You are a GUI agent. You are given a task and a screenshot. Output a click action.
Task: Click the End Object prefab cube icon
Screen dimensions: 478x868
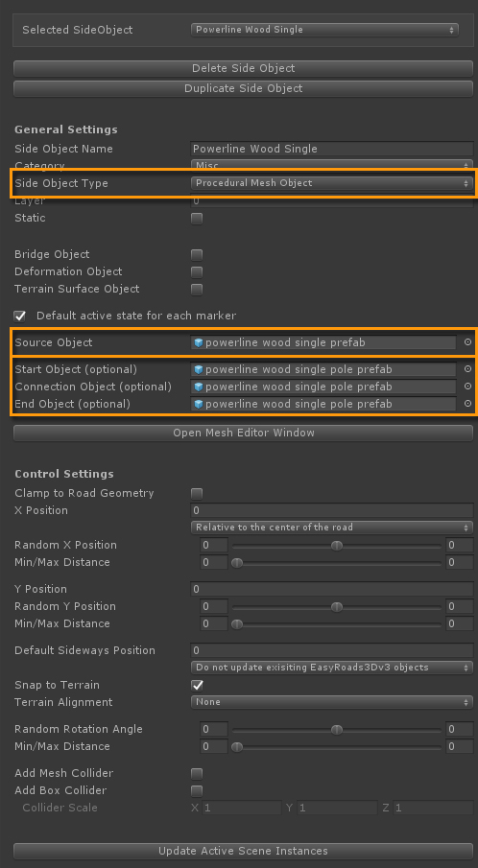[199, 404]
